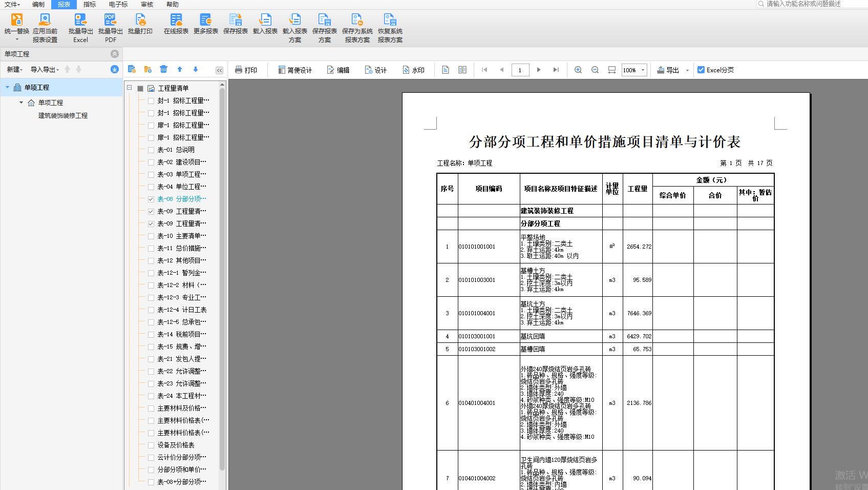This screenshot has height=490, width=868.
Task: Move report down with blue down arrow
Action: 196,69
